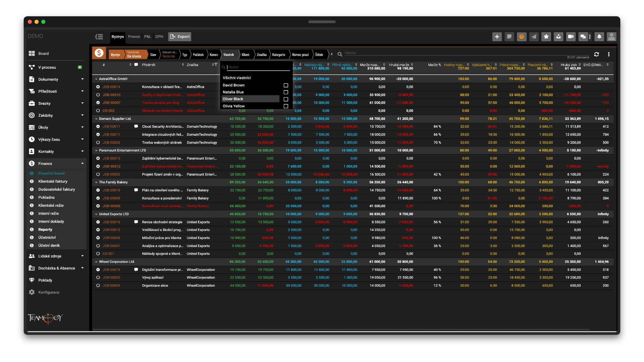Refresh the records list

pos(596,54)
